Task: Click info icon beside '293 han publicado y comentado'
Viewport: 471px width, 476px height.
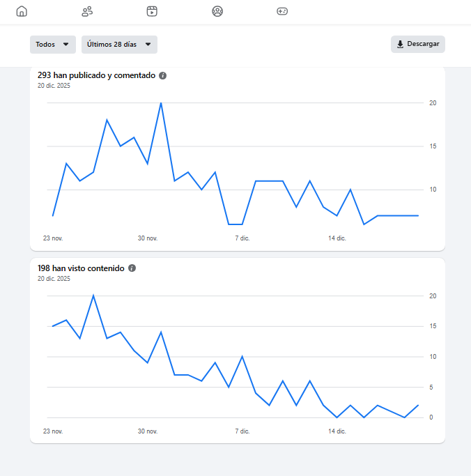Action: (x=162, y=75)
